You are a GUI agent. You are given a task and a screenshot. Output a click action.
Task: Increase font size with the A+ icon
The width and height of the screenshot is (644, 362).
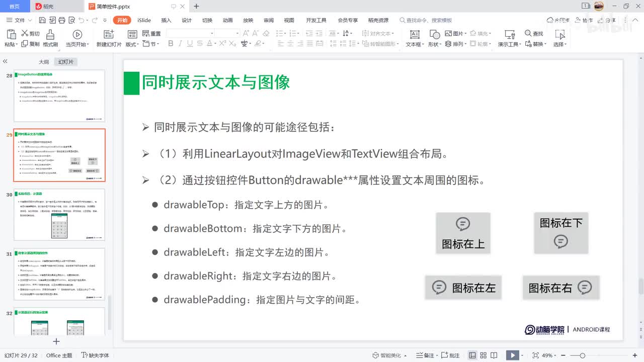tap(246, 33)
